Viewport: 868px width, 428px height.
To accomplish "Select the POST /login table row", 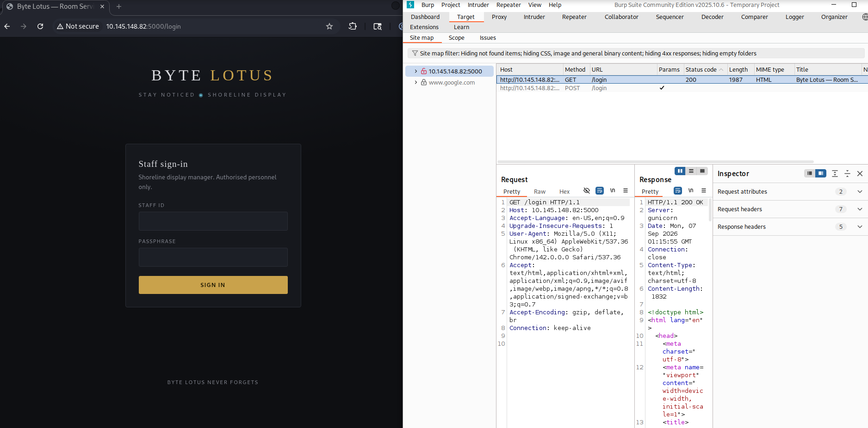I will 682,88.
